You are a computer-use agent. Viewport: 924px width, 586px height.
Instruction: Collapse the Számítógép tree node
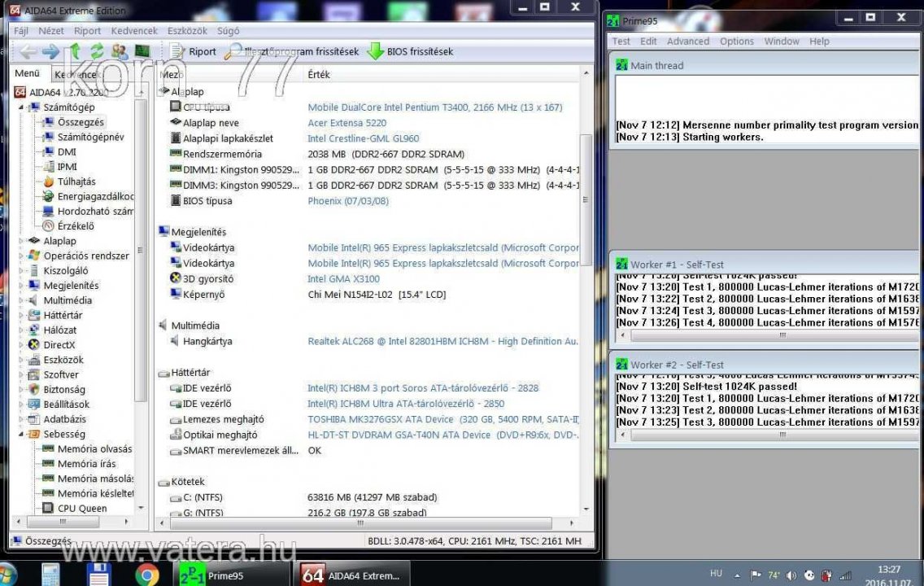(21, 107)
